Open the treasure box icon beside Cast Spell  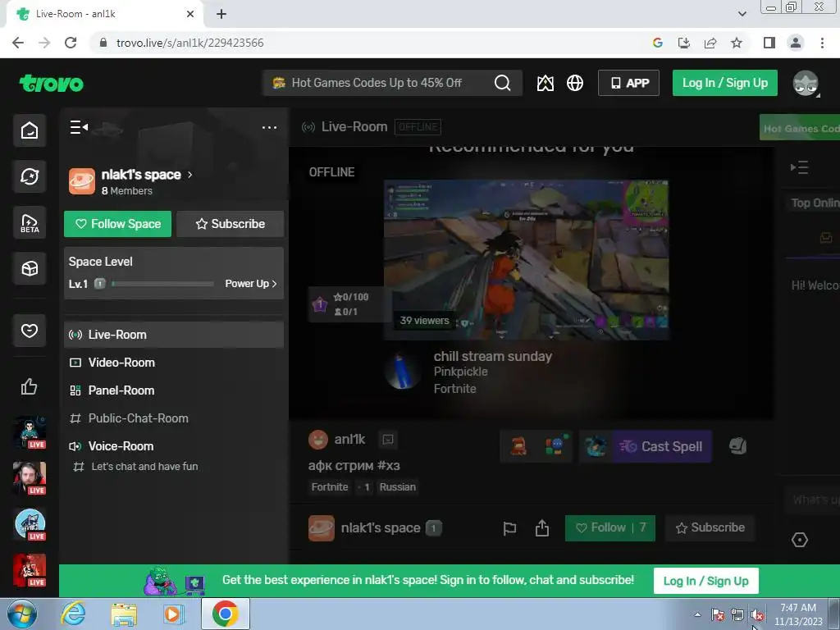point(737,445)
